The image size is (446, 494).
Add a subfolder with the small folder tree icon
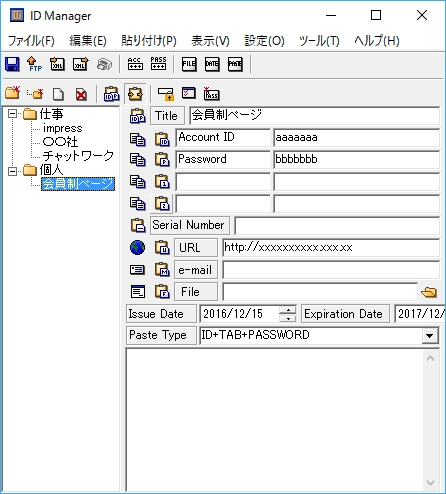(35, 94)
